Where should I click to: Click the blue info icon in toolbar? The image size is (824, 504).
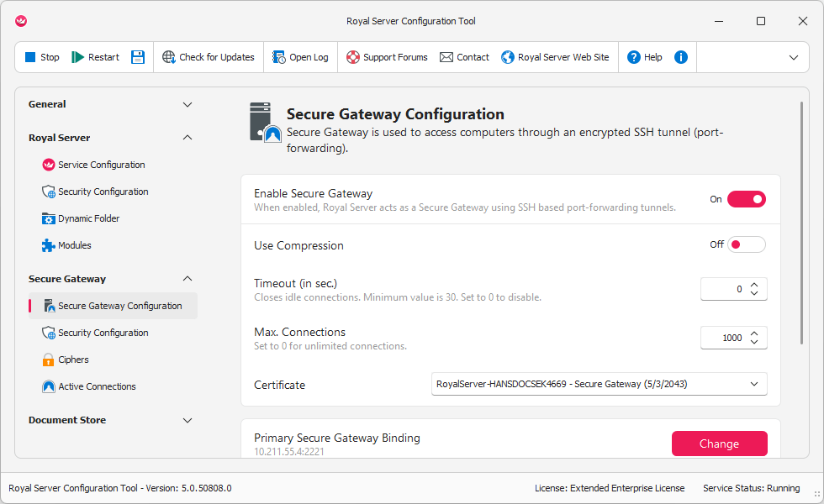pos(681,57)
